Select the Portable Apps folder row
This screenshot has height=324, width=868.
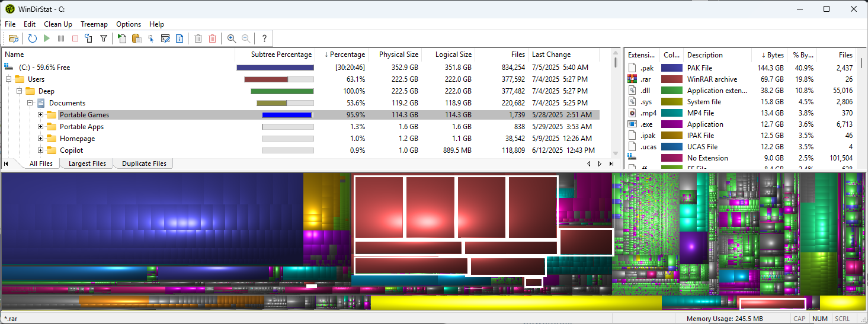301,127
